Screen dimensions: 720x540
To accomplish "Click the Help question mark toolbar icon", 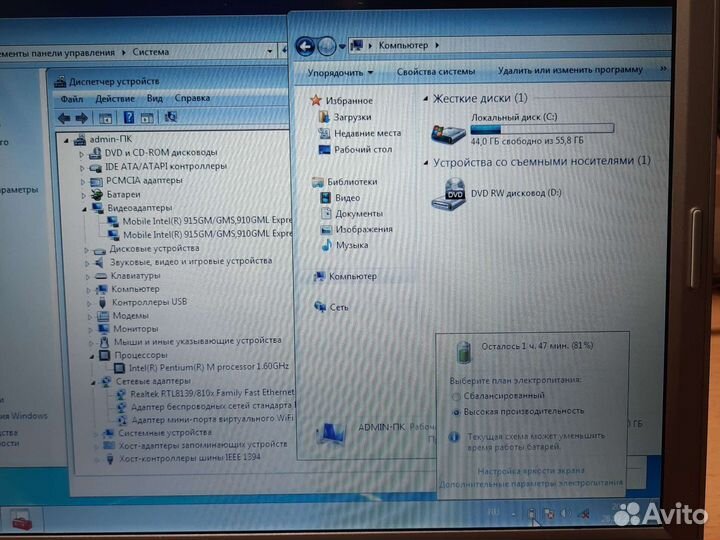I will pyautogui.click(x=129, y=118).
